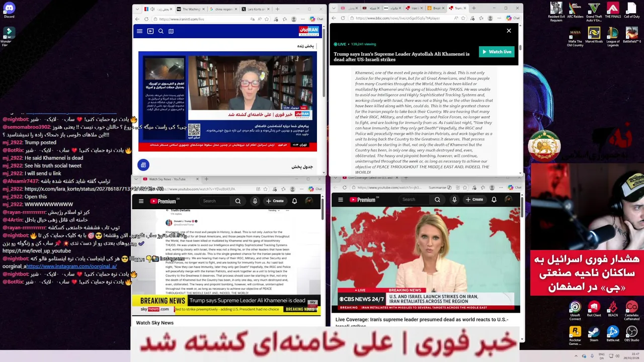Click search field in Sky News YouTube window
The height and width of the screenshot is (362, 644).
[215, 201]
